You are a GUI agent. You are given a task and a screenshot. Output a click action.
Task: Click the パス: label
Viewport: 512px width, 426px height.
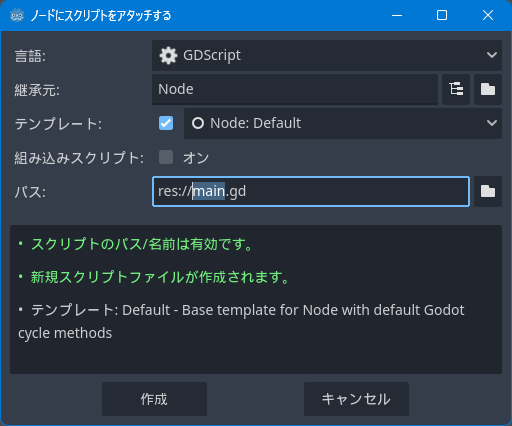click(30, 192)
